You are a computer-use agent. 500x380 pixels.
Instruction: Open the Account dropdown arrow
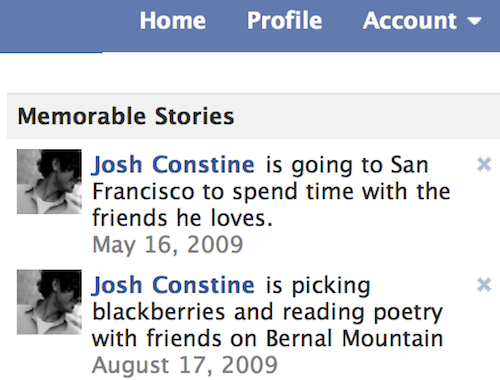(474, 21)
